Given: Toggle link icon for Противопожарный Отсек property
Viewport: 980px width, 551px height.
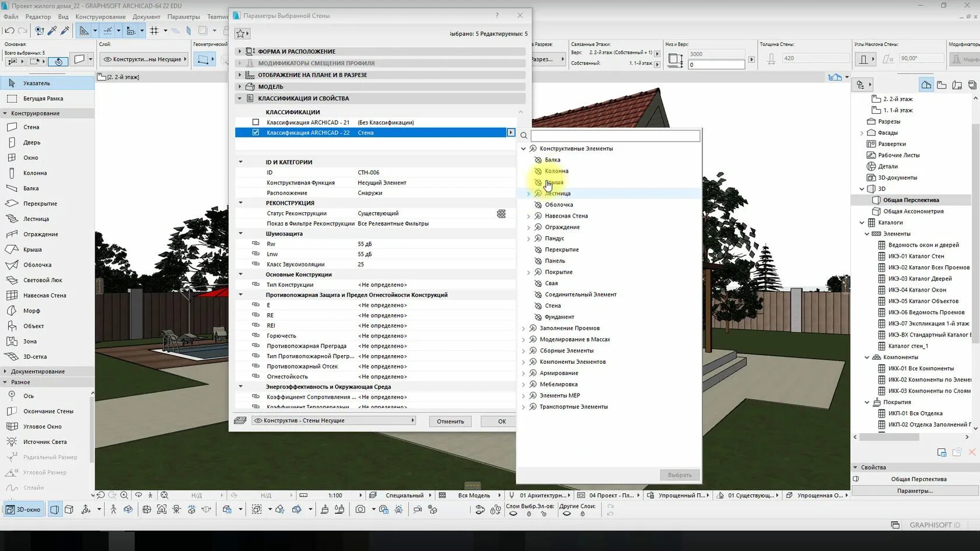Looking at the screenshot, I should point(256,366).
